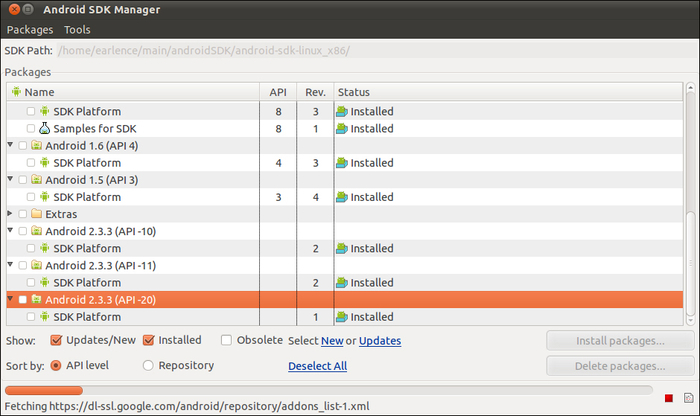Screen dimensions: 700x416
Task: Click Android icon of SDK Platform under API -20
Action: point(45,316)
